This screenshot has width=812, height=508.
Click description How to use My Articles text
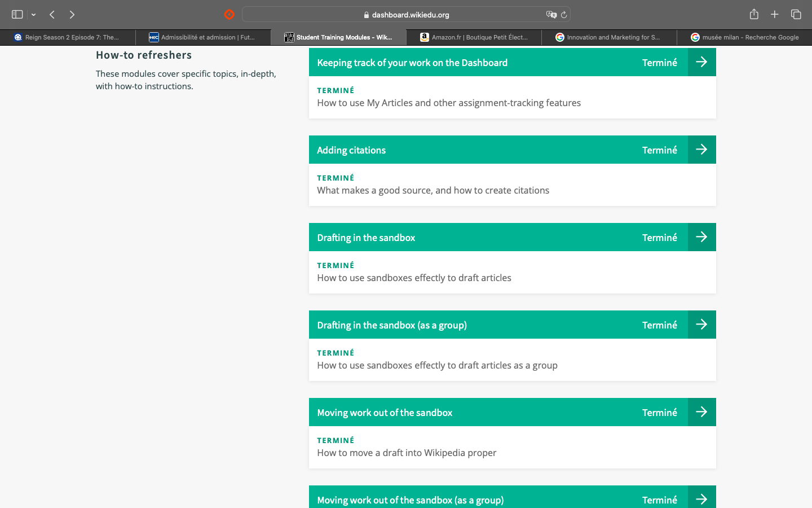[x=449, y=103]
